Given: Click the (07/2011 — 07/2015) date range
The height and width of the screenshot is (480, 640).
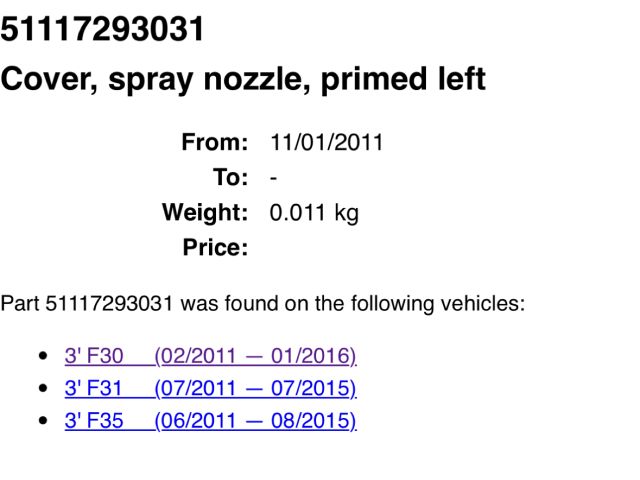Looking at the screenshot, I should click(x=255, y=388).
